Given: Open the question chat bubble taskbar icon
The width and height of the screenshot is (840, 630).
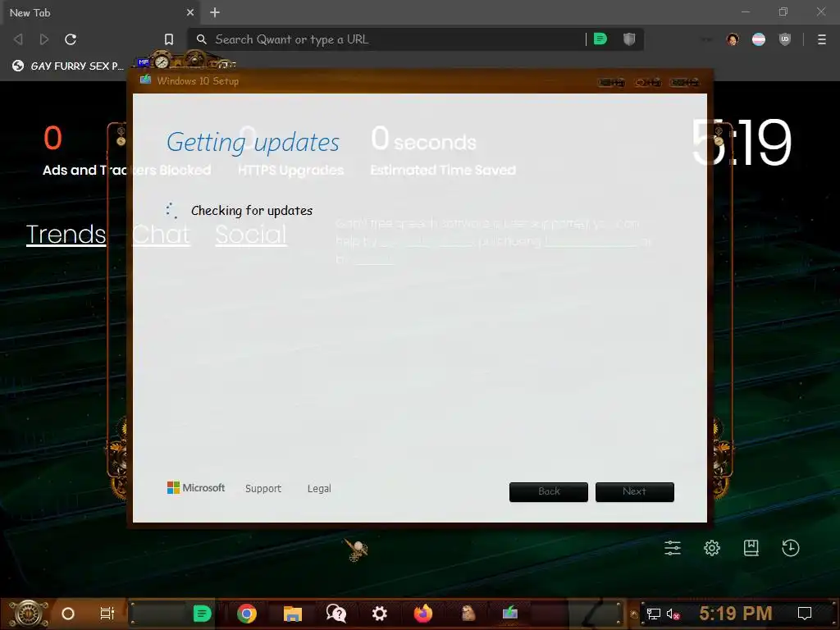Looking at the screenshot, I should point(336,614).
